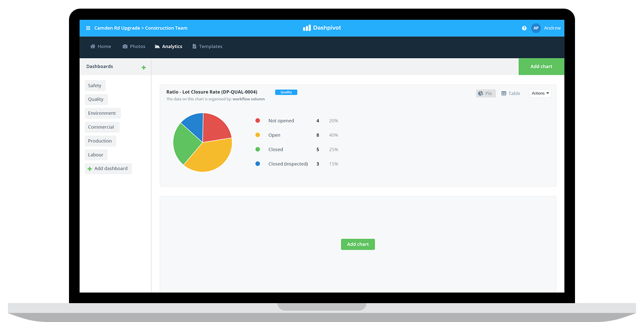Click the Dashboards sidebar heading

tap(99, 67)
